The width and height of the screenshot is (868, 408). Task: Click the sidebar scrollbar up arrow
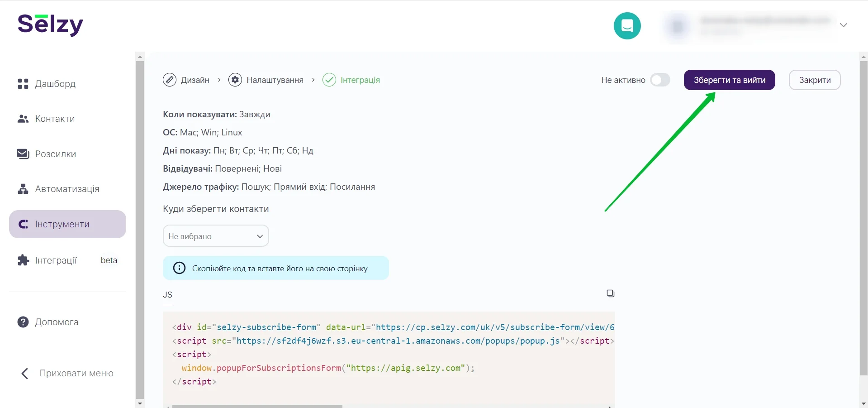pyautogui.click(x=140, y=57)
